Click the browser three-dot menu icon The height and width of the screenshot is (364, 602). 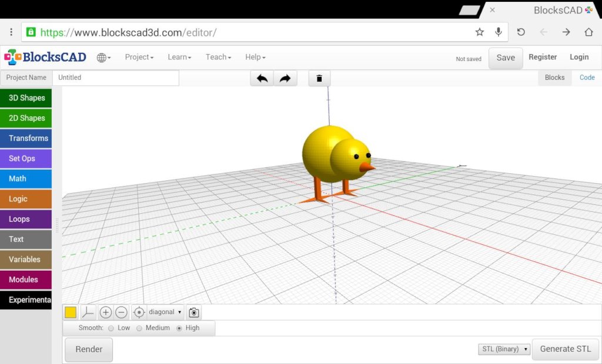(x=11, y=32)
